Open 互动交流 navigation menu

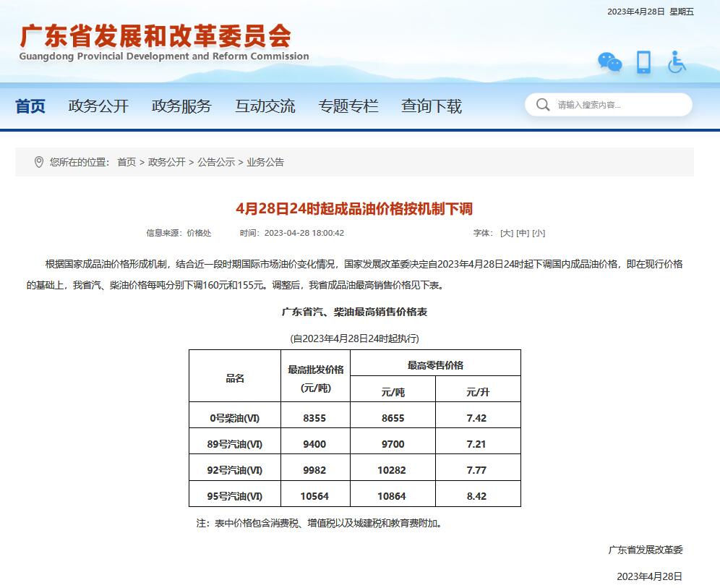coord(265,106)
